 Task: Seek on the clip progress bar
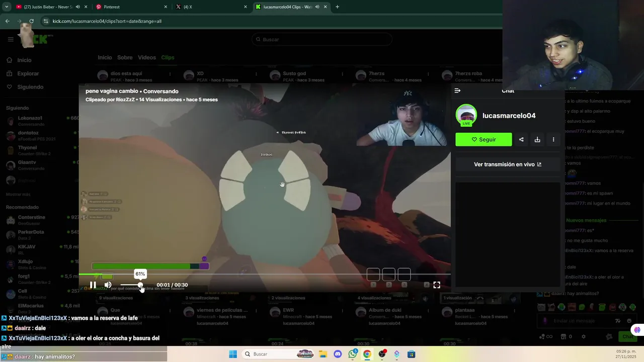(264, 275)
